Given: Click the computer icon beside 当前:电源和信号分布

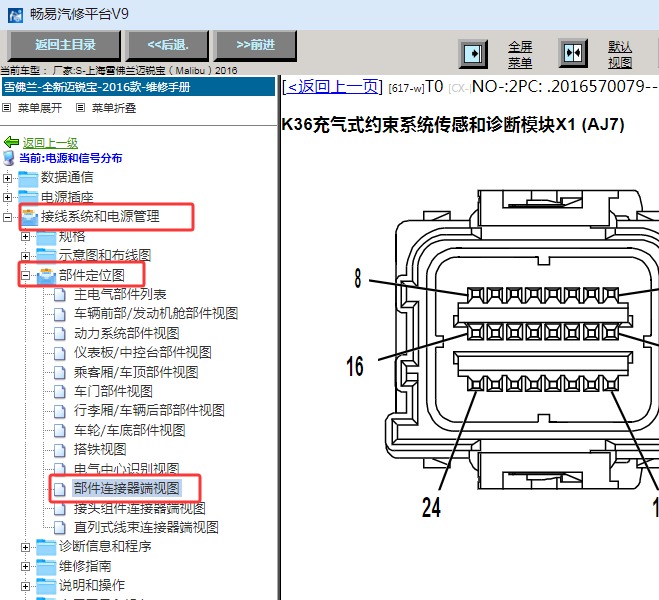Looking at the screenshot, I should (8, 158).
